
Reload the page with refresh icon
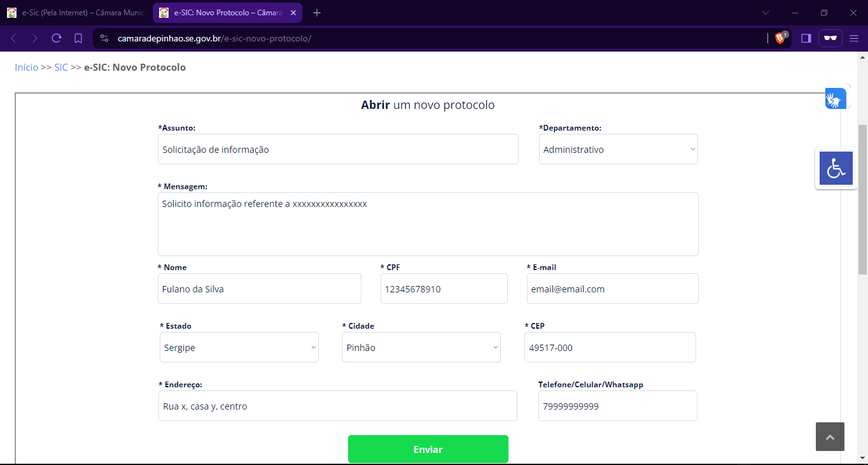coord(57,38)
